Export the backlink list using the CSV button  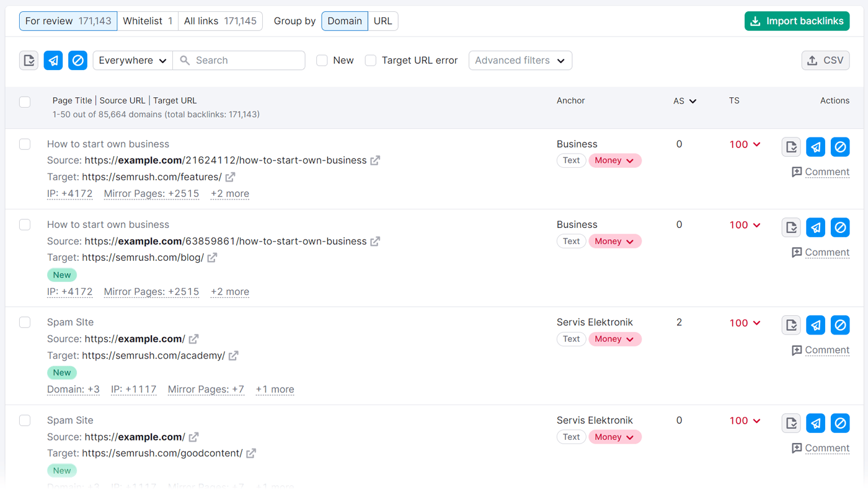coord(825,60)
